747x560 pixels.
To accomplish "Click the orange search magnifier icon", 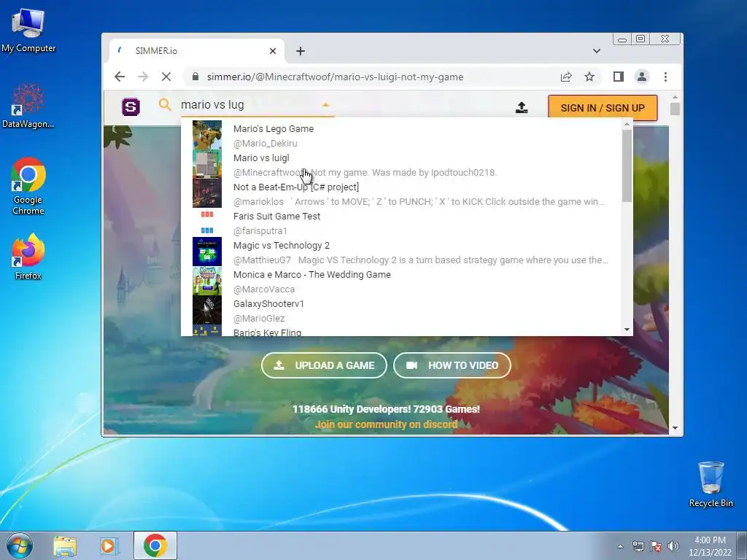I will tap(165, 105).
